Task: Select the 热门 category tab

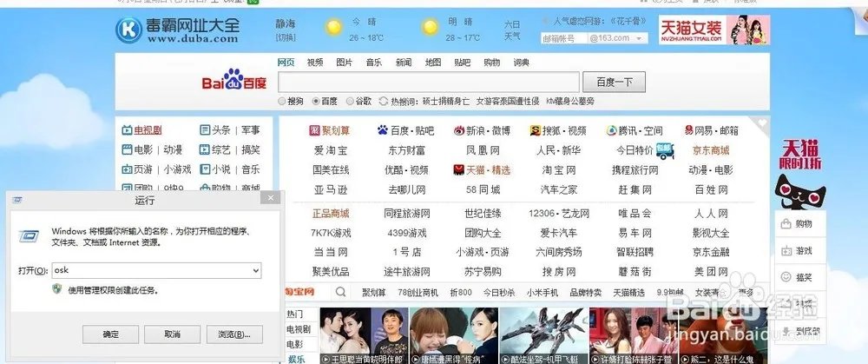Action: click(295, 314)
